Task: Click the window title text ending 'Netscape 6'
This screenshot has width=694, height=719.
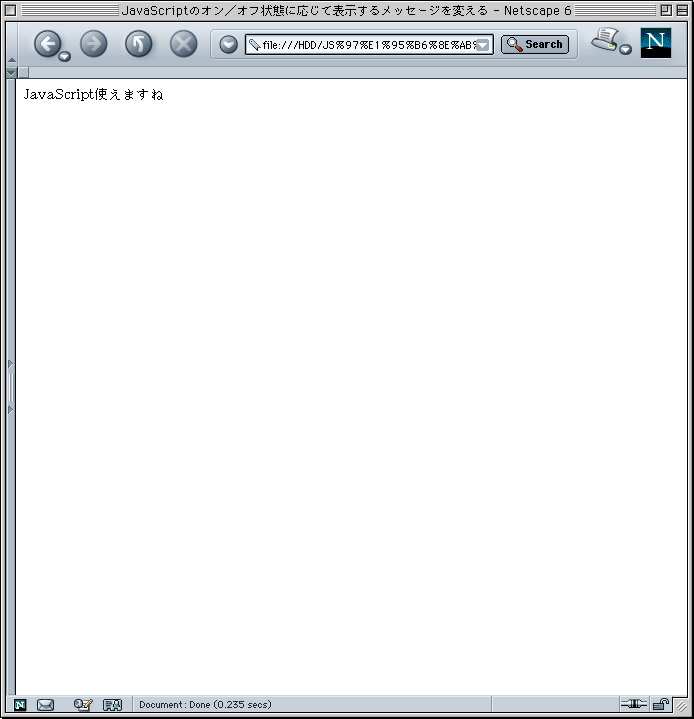Action: [x=347, y=11]
